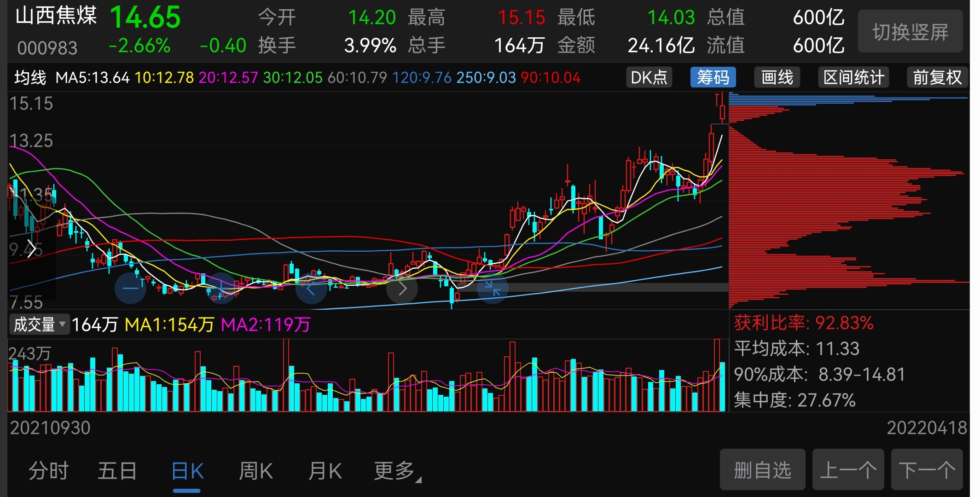Viewport: 980px width, 497px height.
Task: Toggle the DK点 indicator
Action: point(649,77)
